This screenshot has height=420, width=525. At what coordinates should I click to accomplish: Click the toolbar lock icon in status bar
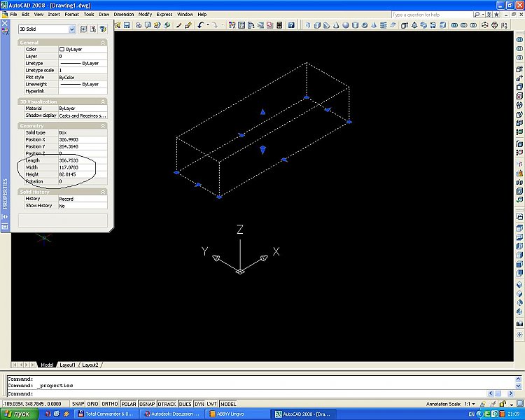click(502, 404)
